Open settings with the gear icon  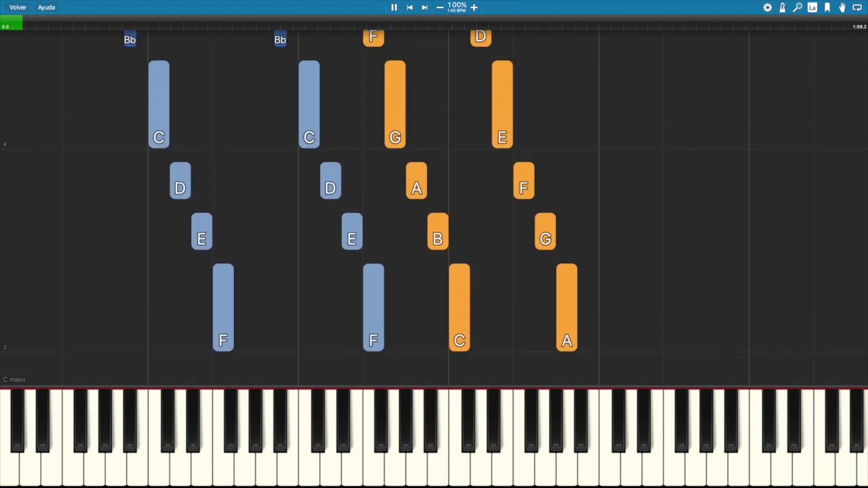[768, 7]
